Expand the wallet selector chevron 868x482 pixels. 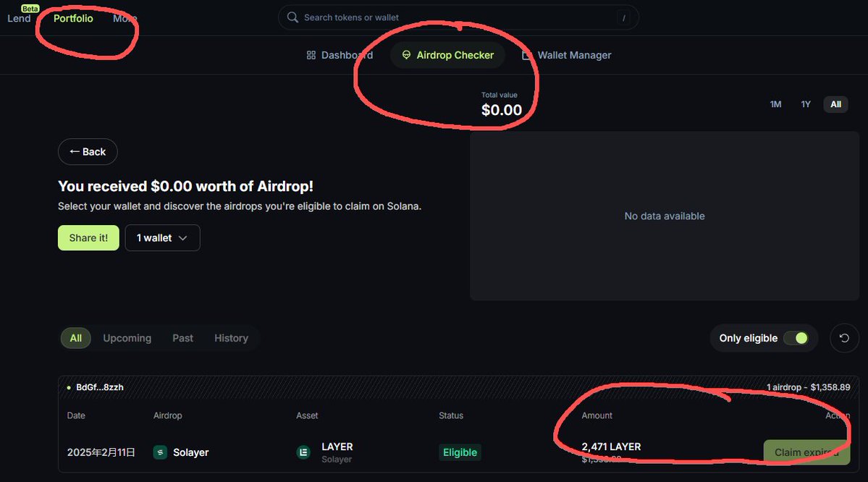pyautogui.click(x=182, y=238)
